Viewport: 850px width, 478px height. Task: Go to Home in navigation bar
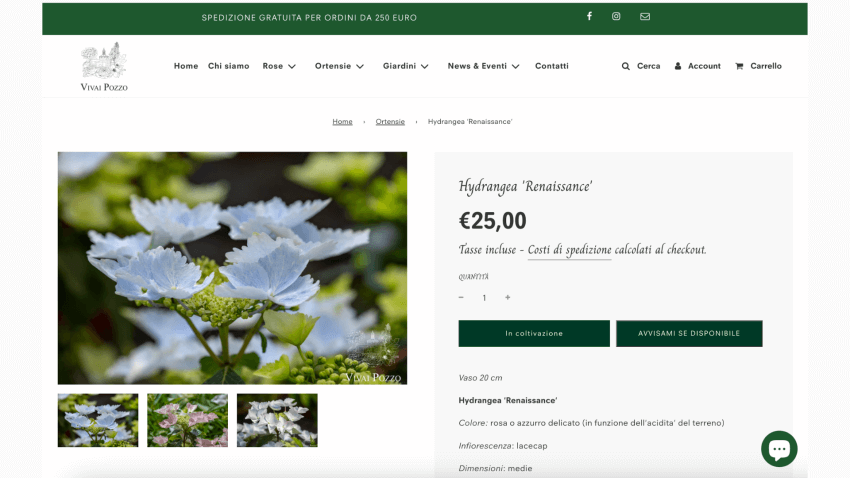point(186,66)
